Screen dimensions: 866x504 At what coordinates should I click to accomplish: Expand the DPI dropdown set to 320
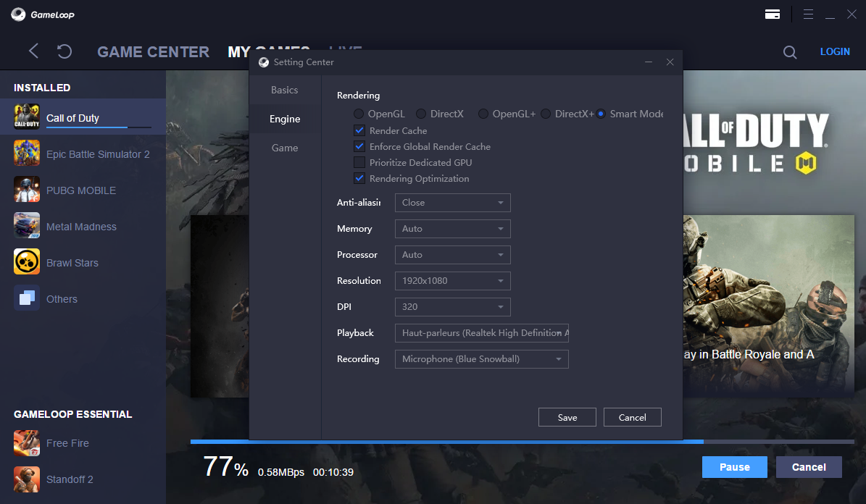(x=452, y=306)
